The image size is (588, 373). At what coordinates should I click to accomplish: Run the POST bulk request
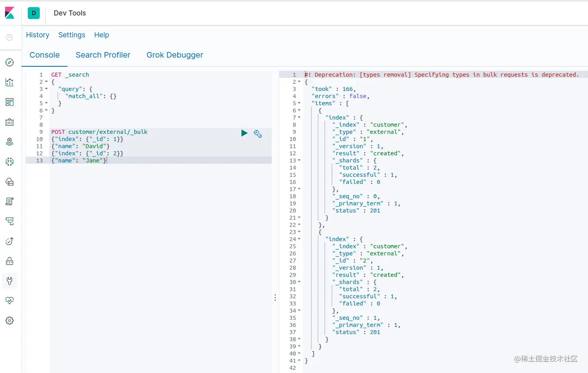pos(244,133)
